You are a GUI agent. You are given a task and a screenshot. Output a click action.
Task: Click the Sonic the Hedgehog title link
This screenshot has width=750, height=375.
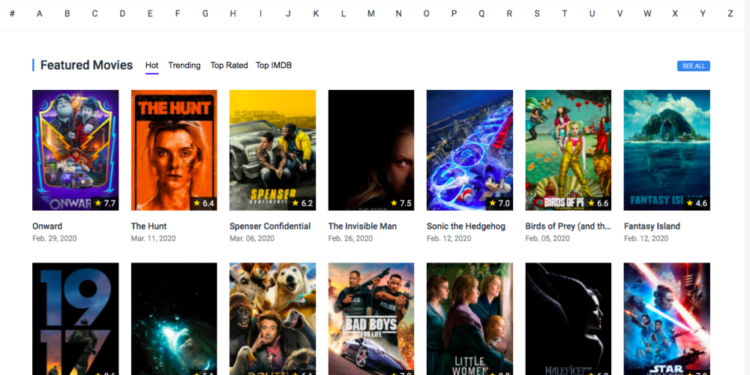pyautogui.click(x=466, y=226)
